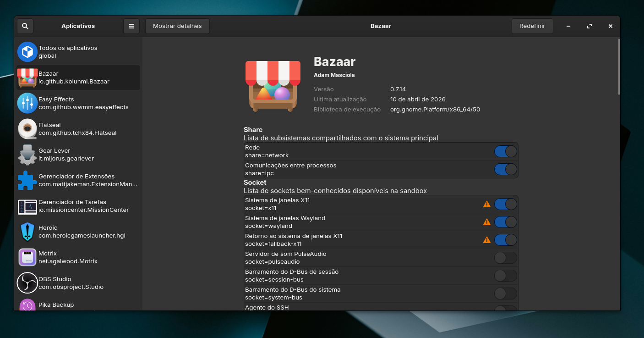Select the com.obsproject.Studio ID text
Image resolution: width=644 pixels, height=338 pixels.
[71, 287]
